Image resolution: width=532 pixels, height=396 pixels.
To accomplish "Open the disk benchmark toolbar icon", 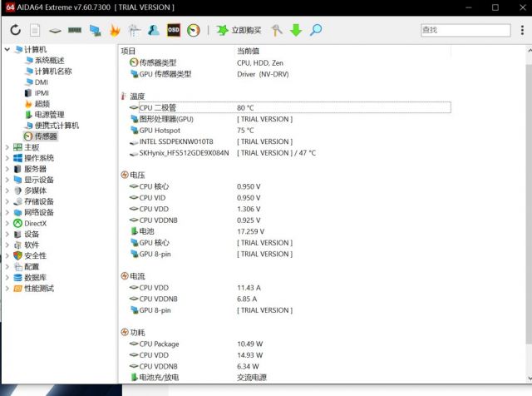I will pyautogui.click(x=55, y=31).
